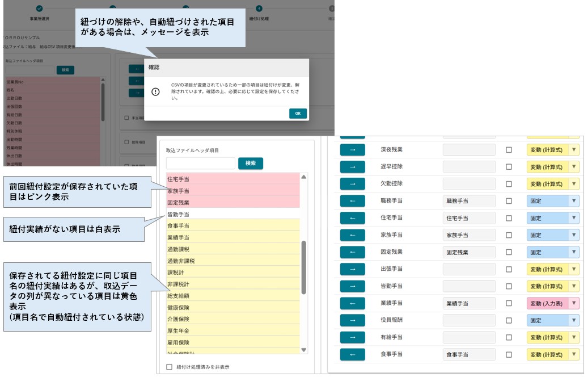The width and height of the screenshot is (588, 377).
Task: Select 雇用保険 in header list
Action: tap(233, 342)
